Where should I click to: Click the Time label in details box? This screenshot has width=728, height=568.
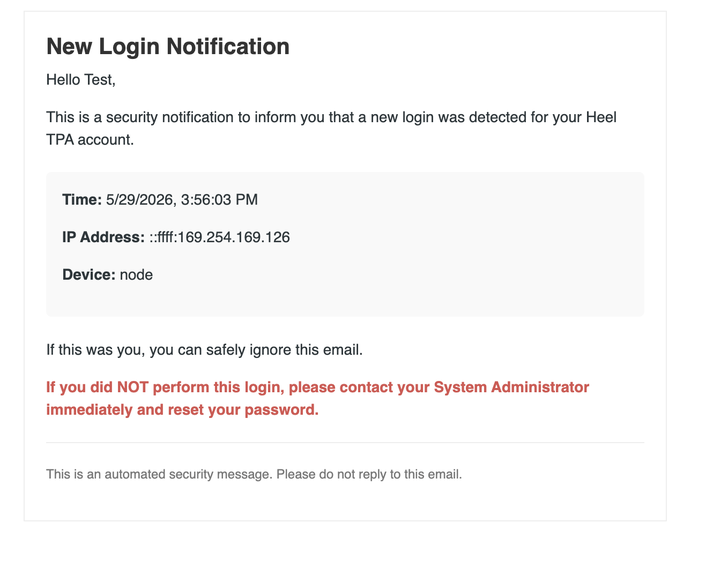pos(82,200)
